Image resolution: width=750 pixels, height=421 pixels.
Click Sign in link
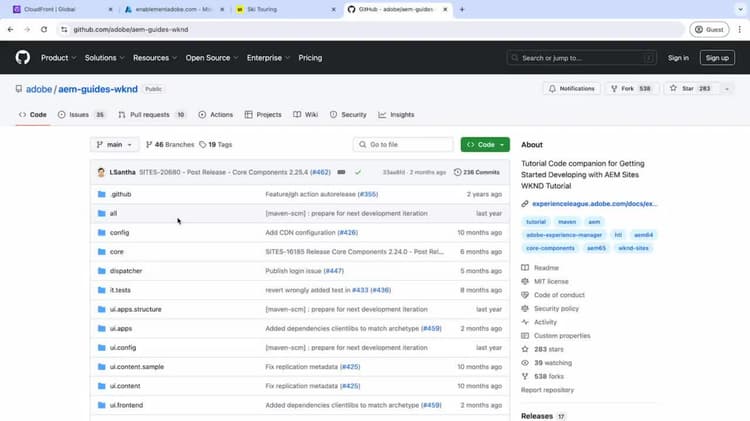tap(678, 57)
